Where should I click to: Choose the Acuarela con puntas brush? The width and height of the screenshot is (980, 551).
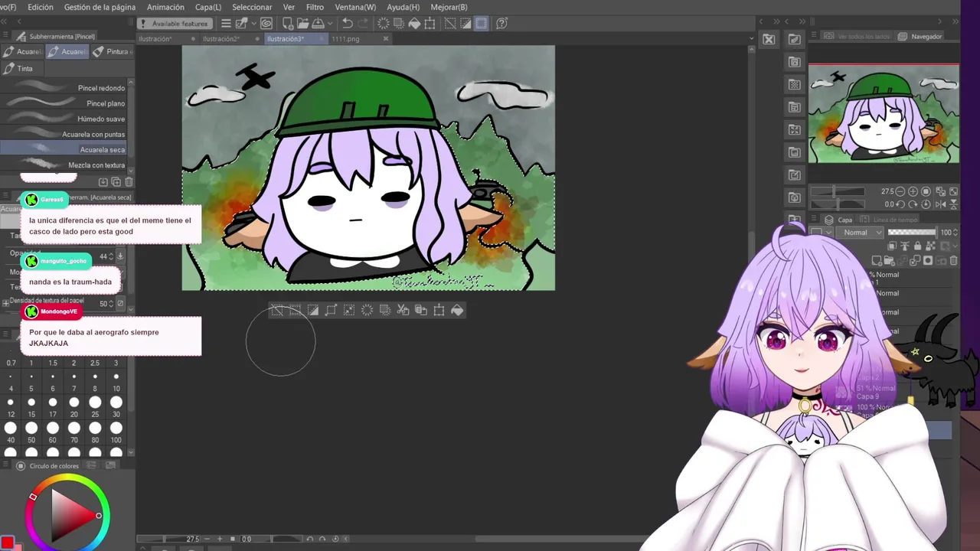coord(64,134)
